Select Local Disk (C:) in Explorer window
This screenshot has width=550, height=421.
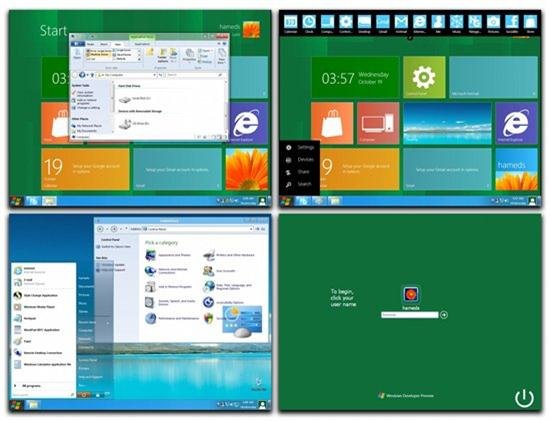pos(135,99)
